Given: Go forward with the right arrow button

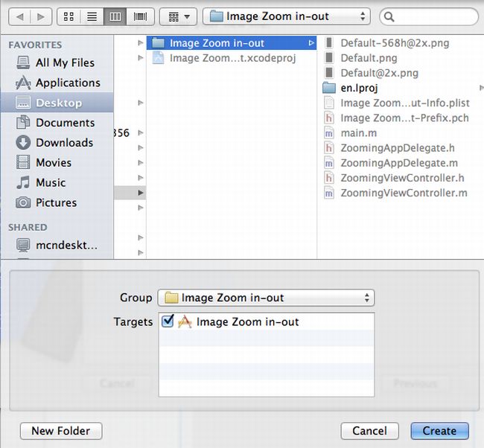Looking at the screenshot, I should point(41,16).
